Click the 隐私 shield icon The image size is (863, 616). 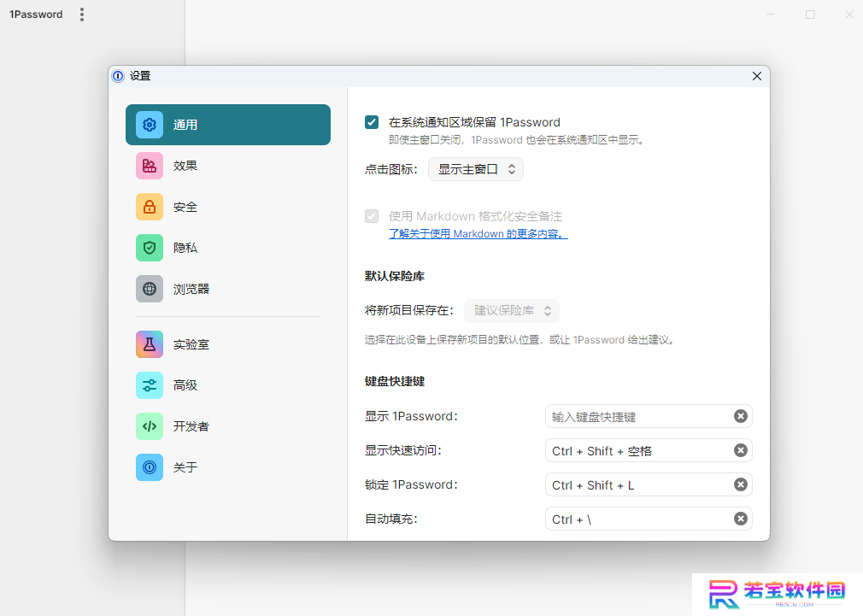[150, 248]
